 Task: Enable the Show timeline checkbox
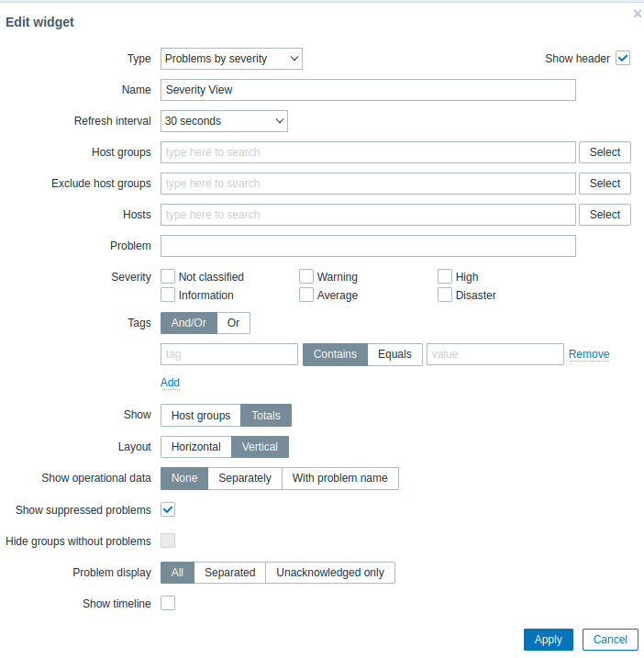pyautogui.click(x=168, y=603)
